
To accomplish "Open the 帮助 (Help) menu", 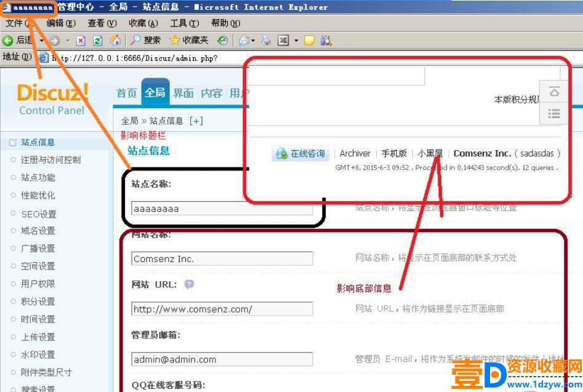I will [226, 23].
